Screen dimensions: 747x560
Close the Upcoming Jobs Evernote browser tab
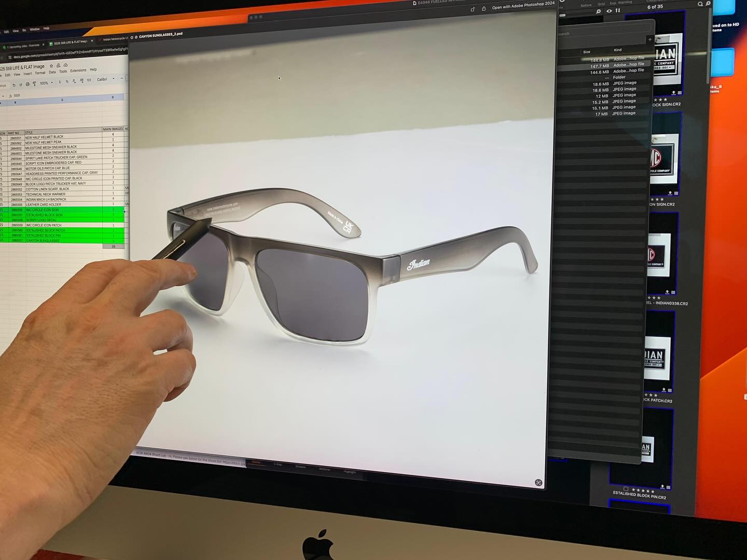tap(43, 45)
